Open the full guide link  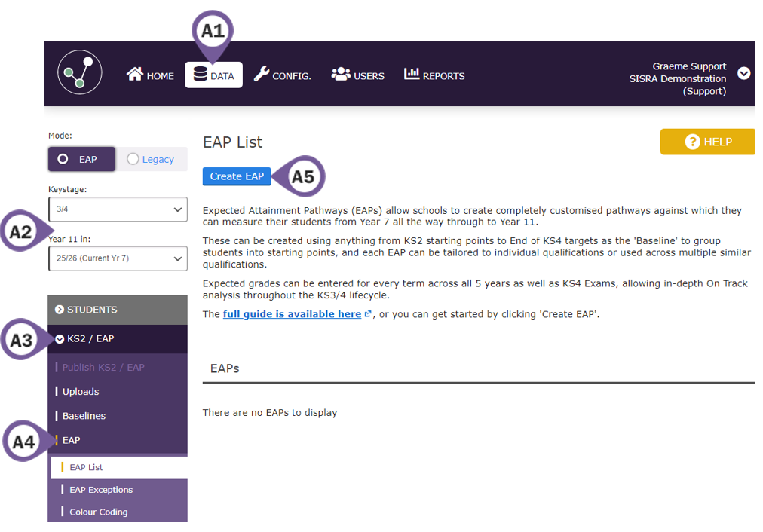[293, 313]
